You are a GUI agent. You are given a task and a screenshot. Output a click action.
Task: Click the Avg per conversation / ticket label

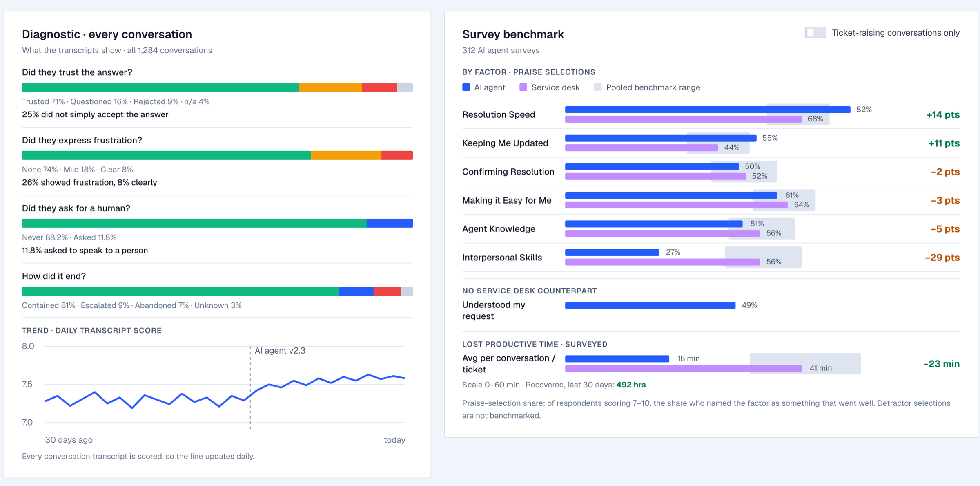click(509, 364)
